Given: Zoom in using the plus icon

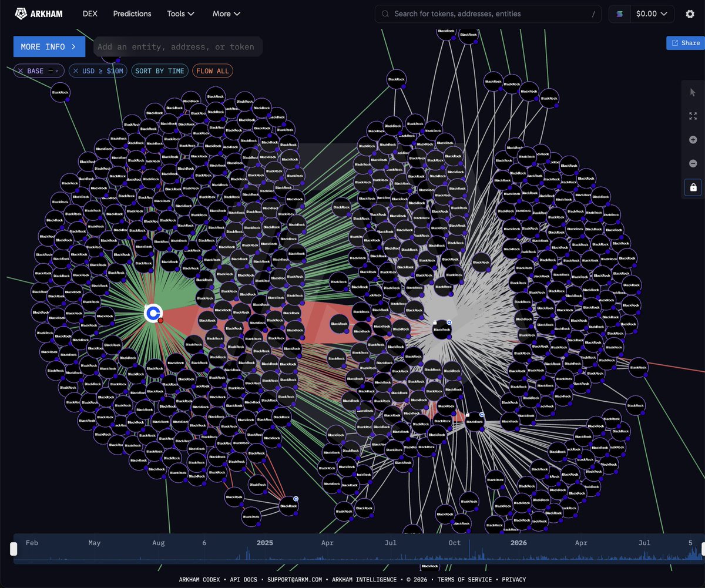Looking at the screenshot, I should pyautogui.click(x=693, y=140).
